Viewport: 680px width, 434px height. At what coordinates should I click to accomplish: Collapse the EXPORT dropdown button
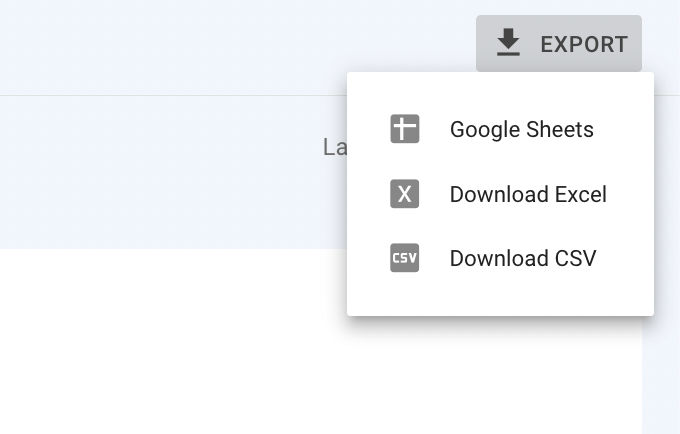tap(559, 43)
